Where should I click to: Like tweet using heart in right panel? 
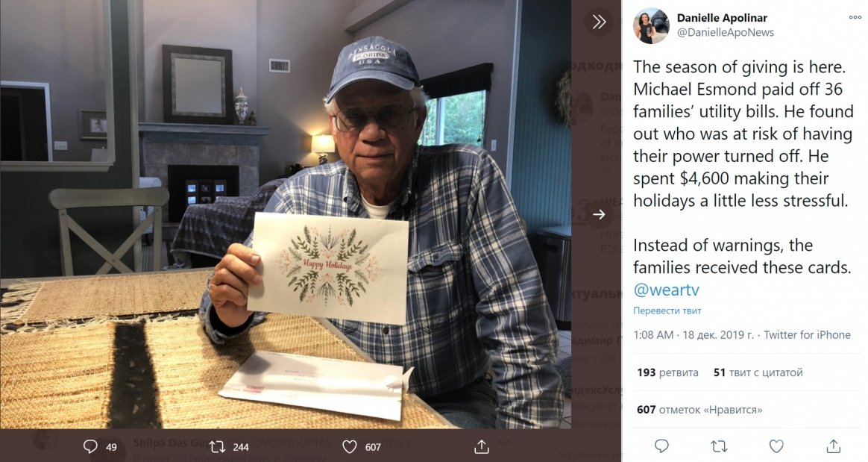(776, 446)
